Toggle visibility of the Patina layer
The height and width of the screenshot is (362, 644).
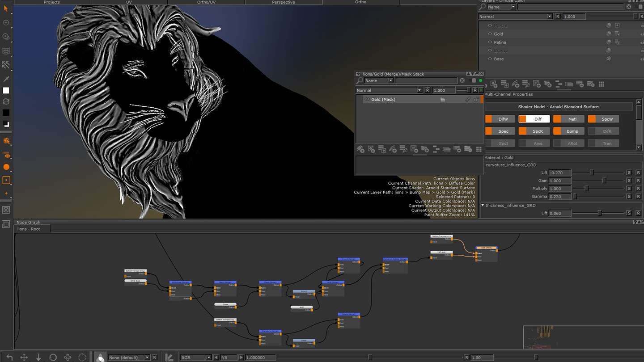[x=490, y=42]
